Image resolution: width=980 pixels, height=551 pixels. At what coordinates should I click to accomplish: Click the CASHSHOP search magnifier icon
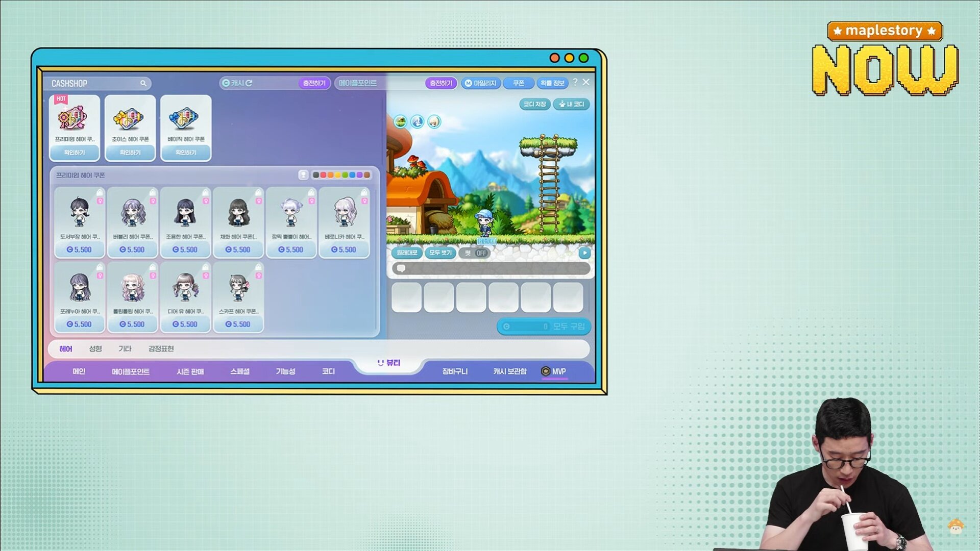coord(143,83)
